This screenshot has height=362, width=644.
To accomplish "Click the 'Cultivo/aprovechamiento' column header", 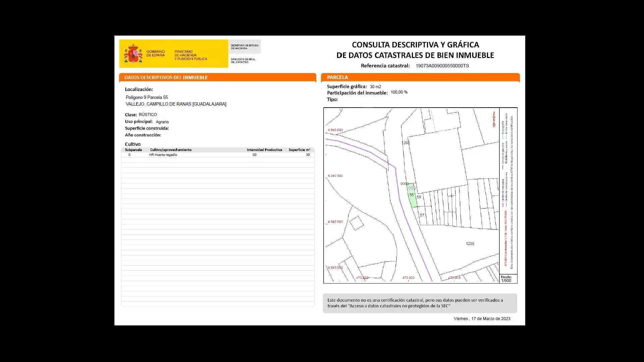I will click(171, 150).
